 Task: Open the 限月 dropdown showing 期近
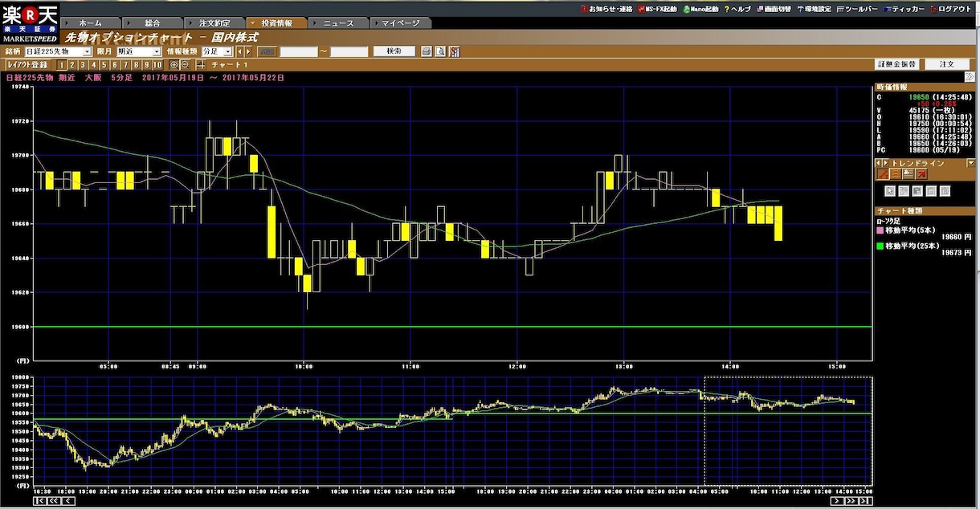(139, 51)
